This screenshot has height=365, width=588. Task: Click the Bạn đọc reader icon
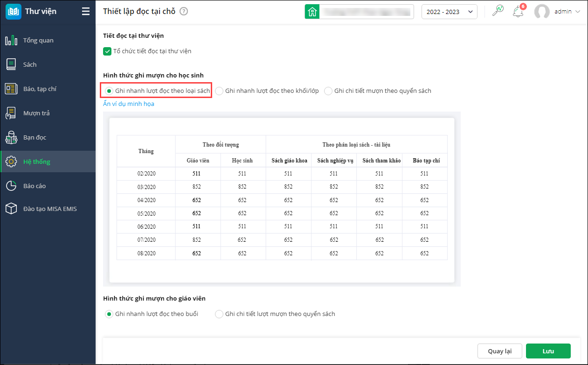(x=11, y=137)
